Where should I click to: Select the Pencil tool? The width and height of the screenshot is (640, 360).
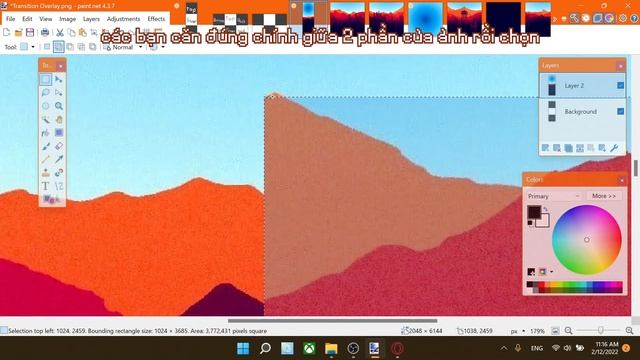[45, 159]
